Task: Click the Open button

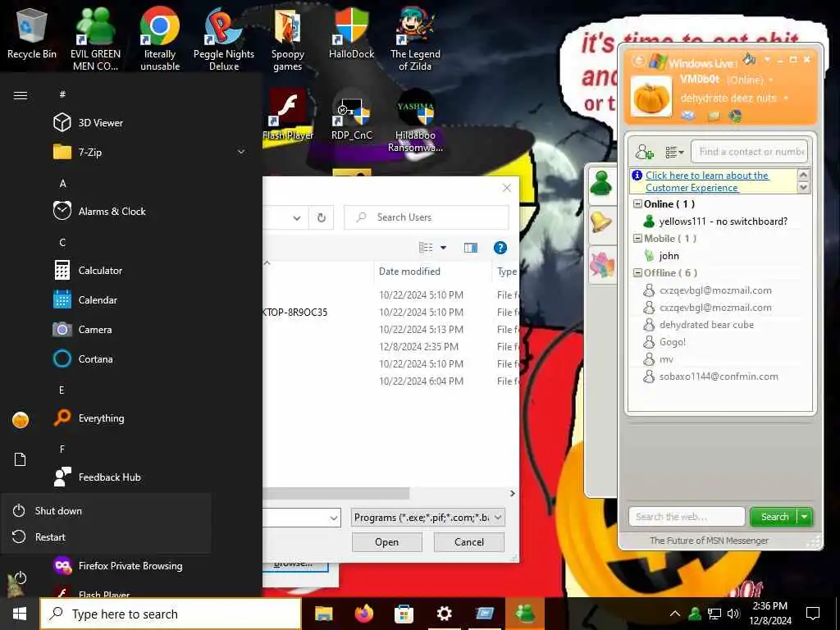Action: click(x=387, y=542)
